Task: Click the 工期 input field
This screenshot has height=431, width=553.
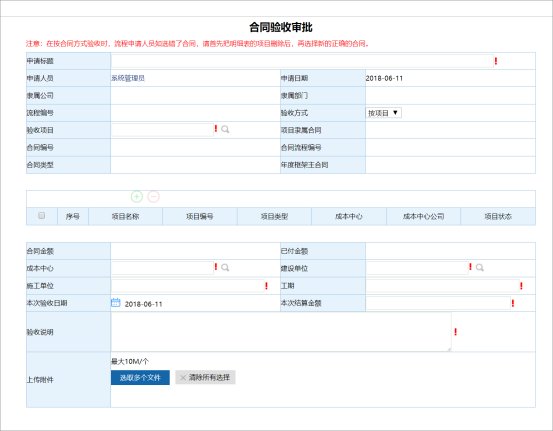Action: click(443, 286)
